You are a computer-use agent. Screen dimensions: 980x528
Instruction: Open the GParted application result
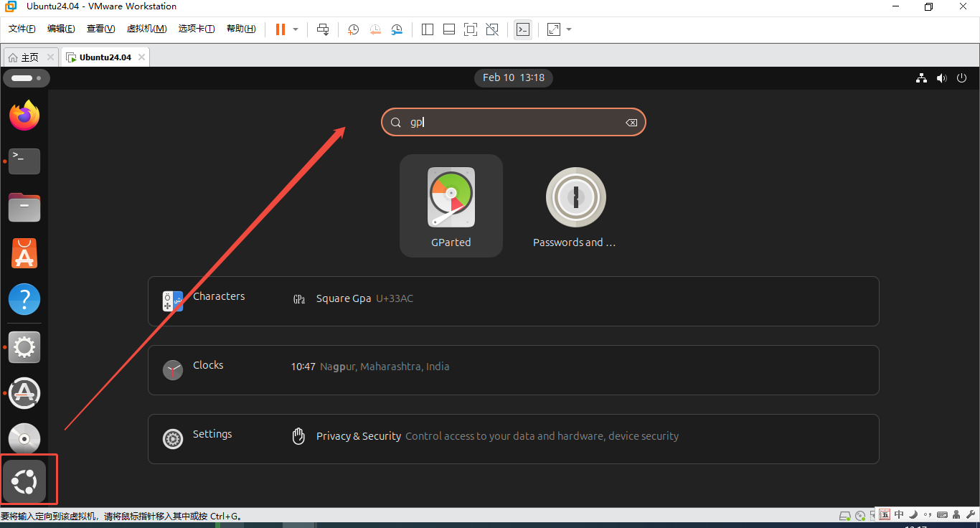point(451,206)
